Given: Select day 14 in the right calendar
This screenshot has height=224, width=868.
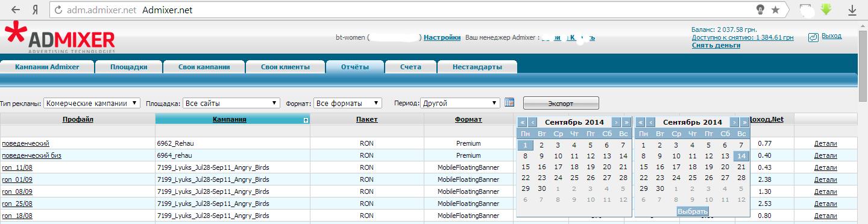Looking at the screenshot, I should (742, 156).
